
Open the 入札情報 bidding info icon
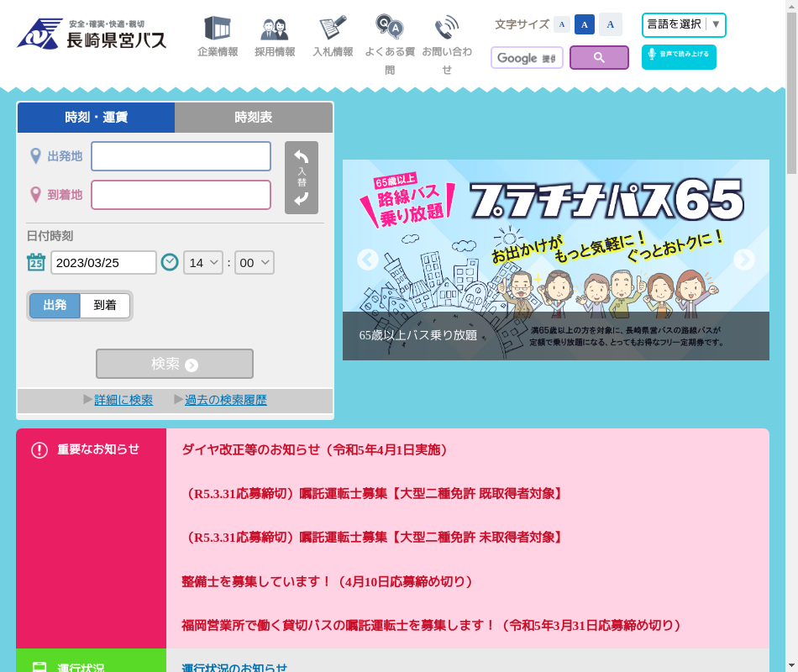[x=333, y=29]
